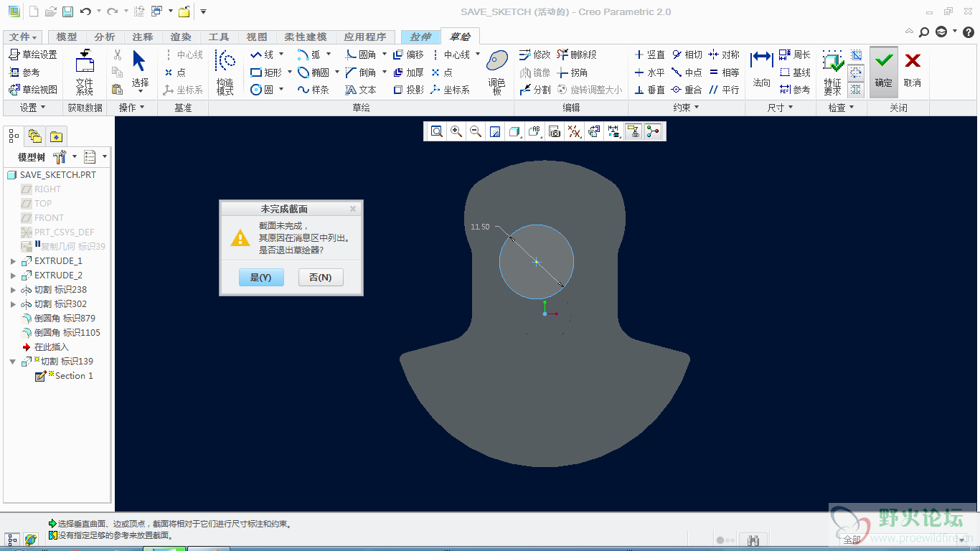The height and width of the screenshot is (551, 980).
Task: Select 倒圆角 标识879 in the model tree
Action: coord(65,319)
